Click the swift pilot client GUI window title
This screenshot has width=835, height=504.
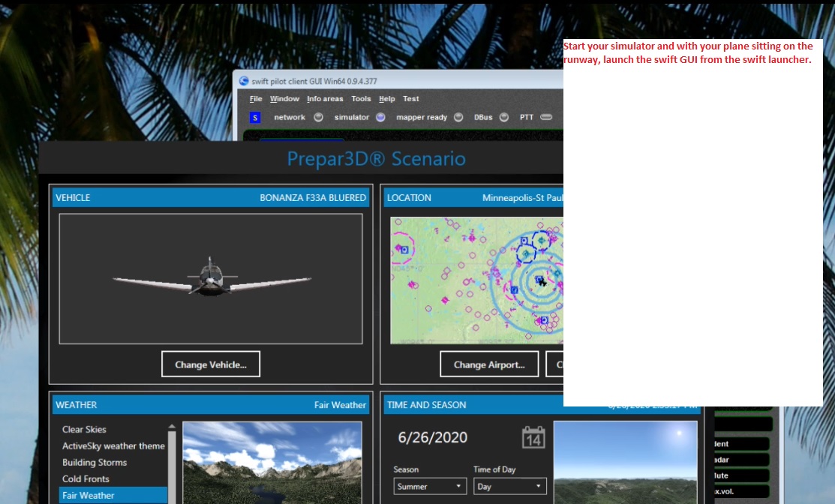[x=314, y=82]
